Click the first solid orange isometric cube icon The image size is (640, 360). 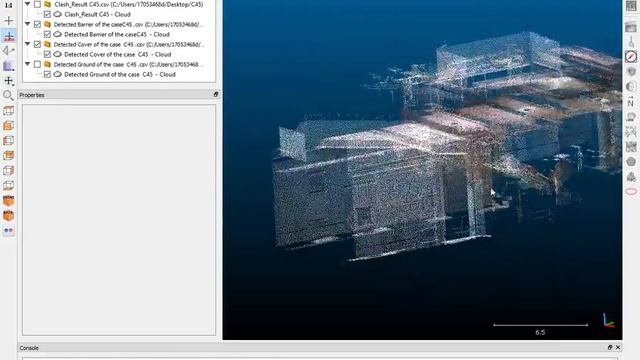coord(8,200)
